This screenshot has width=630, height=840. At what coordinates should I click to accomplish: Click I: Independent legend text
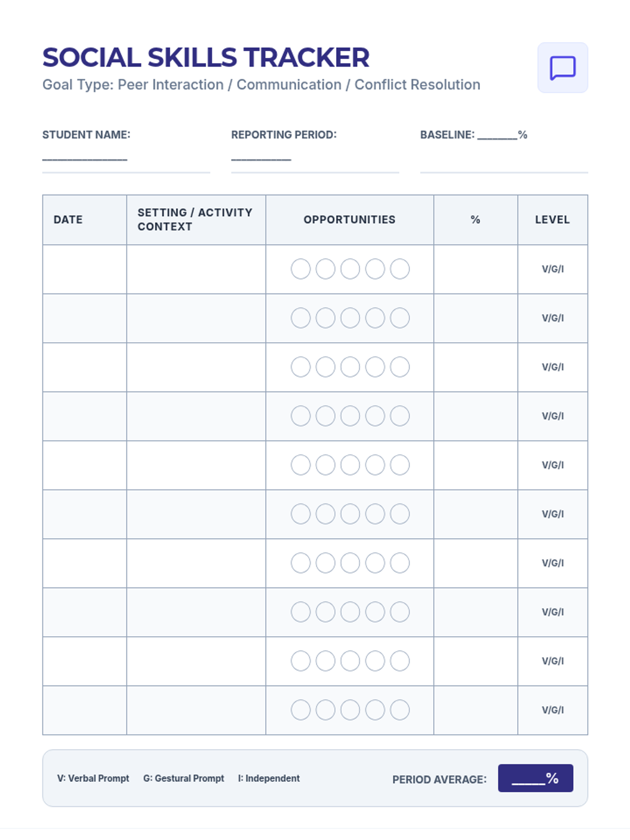click(269, 778)
